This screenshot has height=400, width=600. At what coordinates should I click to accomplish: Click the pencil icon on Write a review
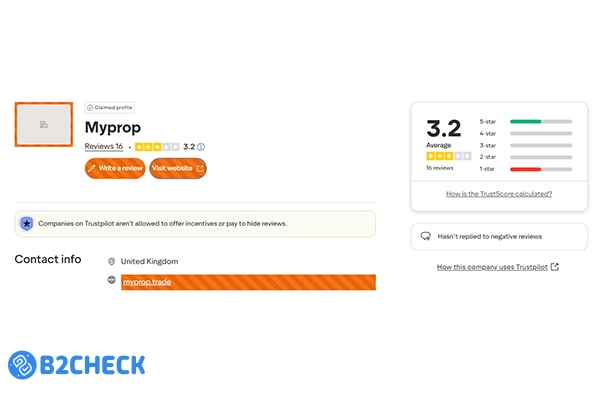click(92, 168)
